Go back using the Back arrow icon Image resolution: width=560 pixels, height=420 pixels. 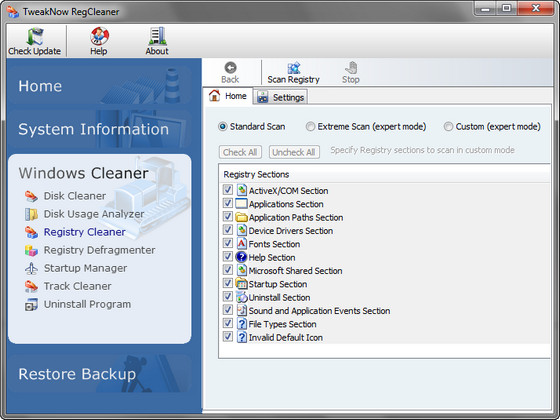230,68
